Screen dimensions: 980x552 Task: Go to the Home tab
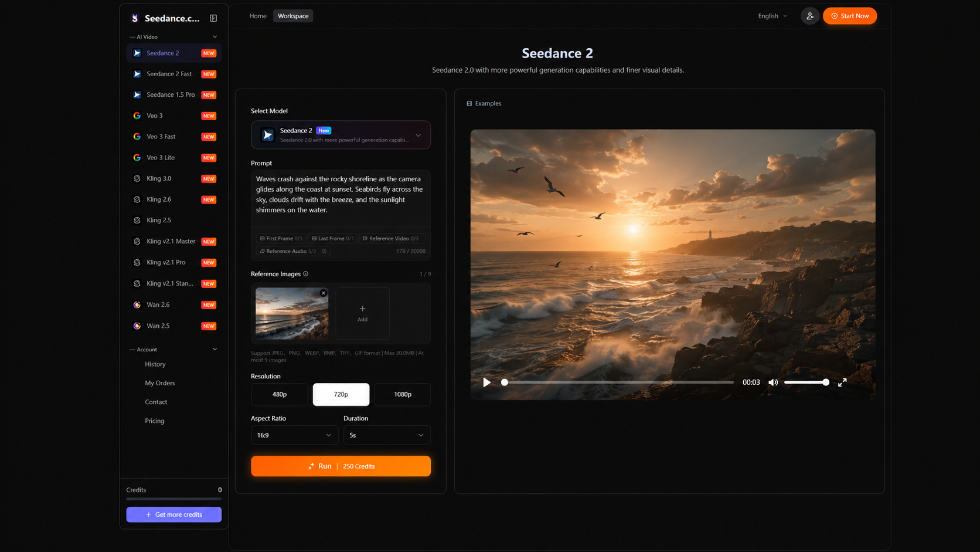(x=258, y=16)
